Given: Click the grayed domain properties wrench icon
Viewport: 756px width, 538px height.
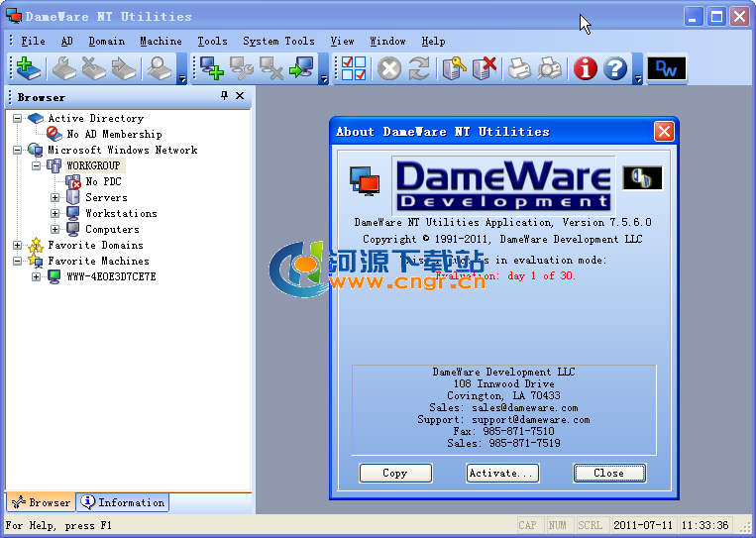Looking at the screenshot, I should (64, 68).
